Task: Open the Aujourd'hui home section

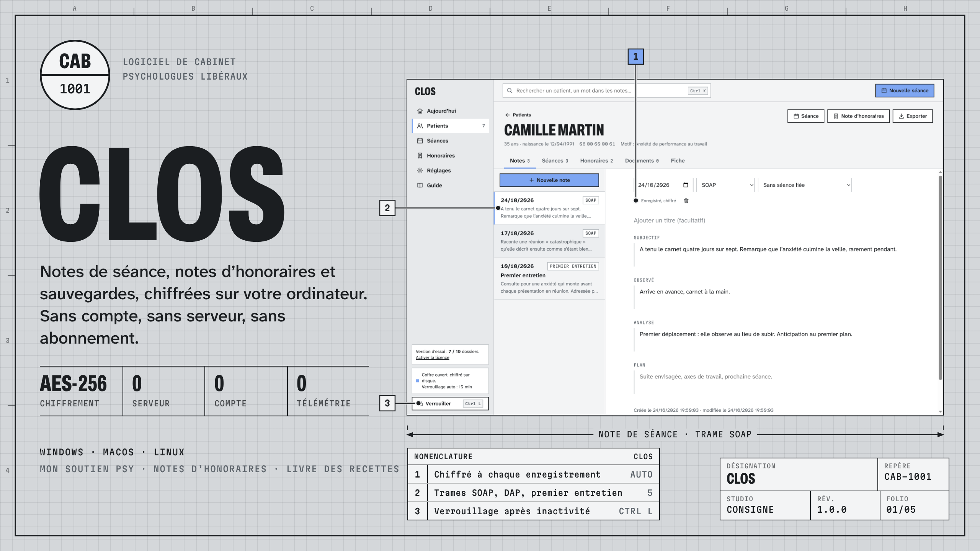Action: click(x=450, y=111)
